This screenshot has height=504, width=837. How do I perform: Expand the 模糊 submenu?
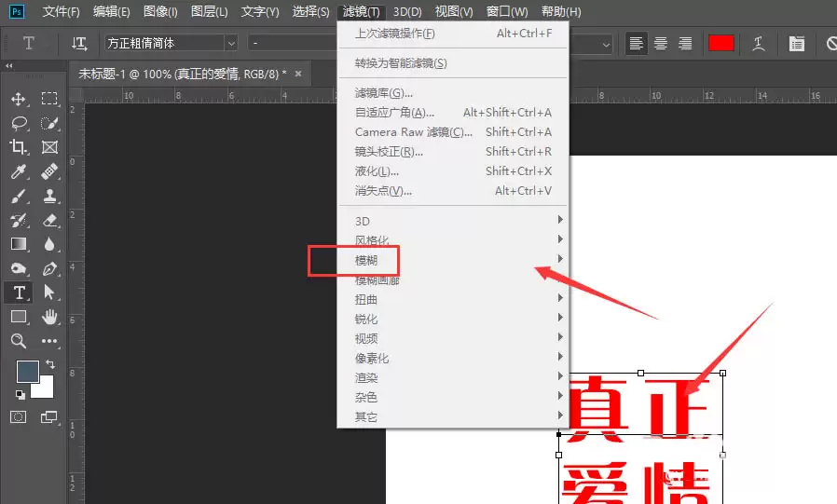coord(453,260)
